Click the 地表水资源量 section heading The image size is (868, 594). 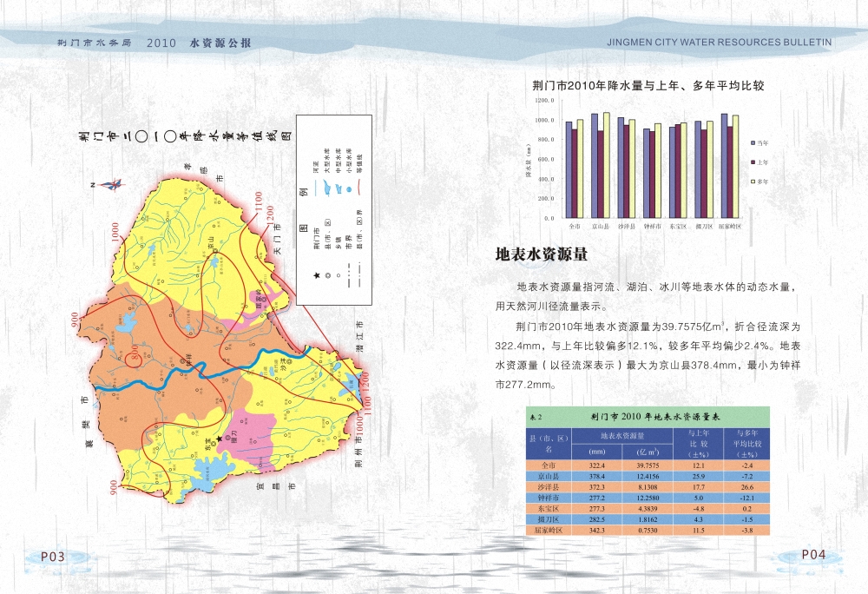pos(542,254)
